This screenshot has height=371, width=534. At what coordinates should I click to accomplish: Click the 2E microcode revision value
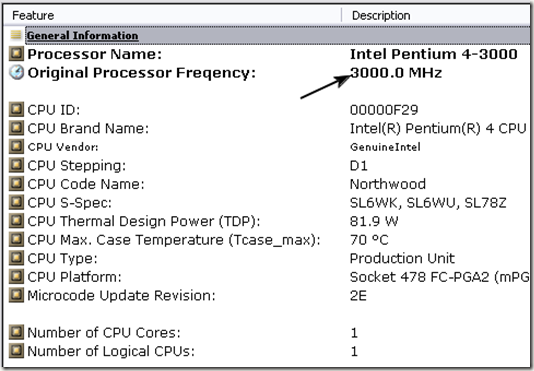point(358,296)
